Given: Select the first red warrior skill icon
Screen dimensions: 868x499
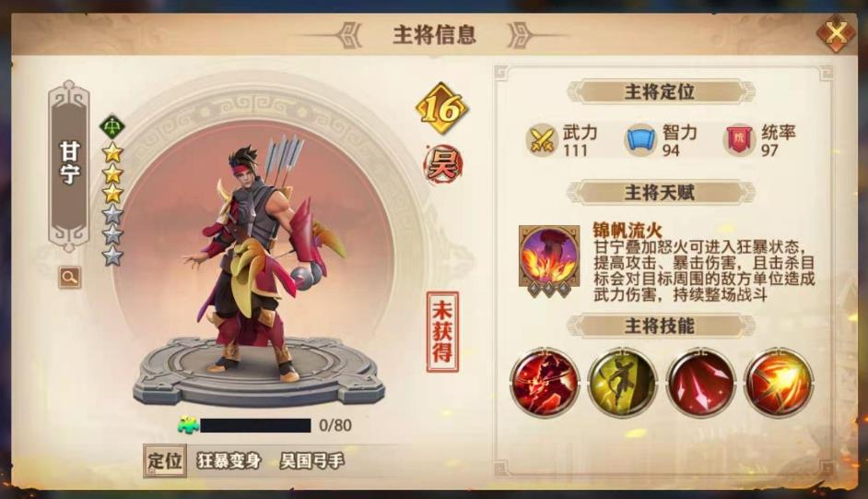Looking at the screenshot, I should (545, 382).
